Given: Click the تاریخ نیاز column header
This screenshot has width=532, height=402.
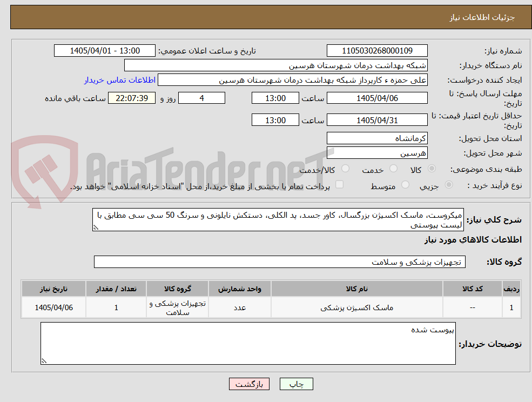Looking at the screenshot, I should [x=53, y=289].
